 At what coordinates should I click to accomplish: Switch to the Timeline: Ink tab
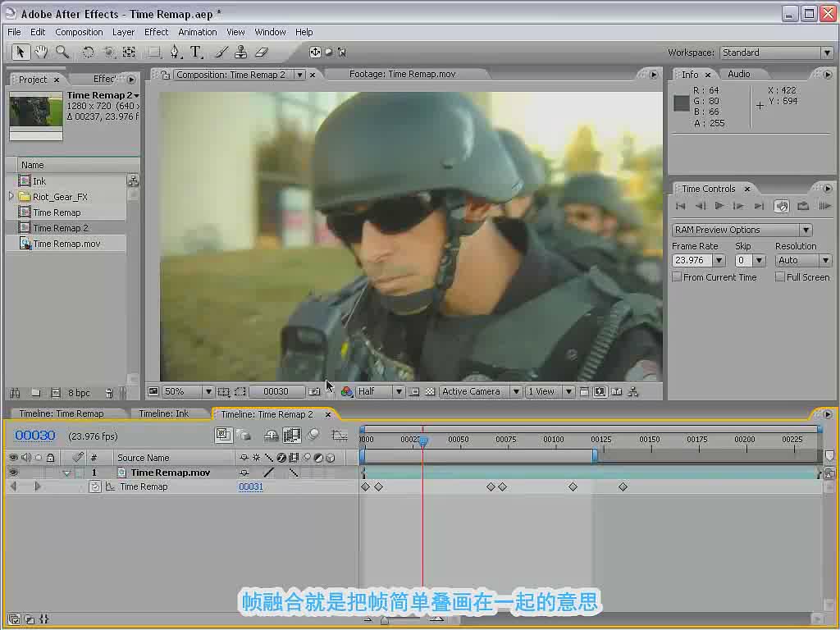[x=163, y=413]
